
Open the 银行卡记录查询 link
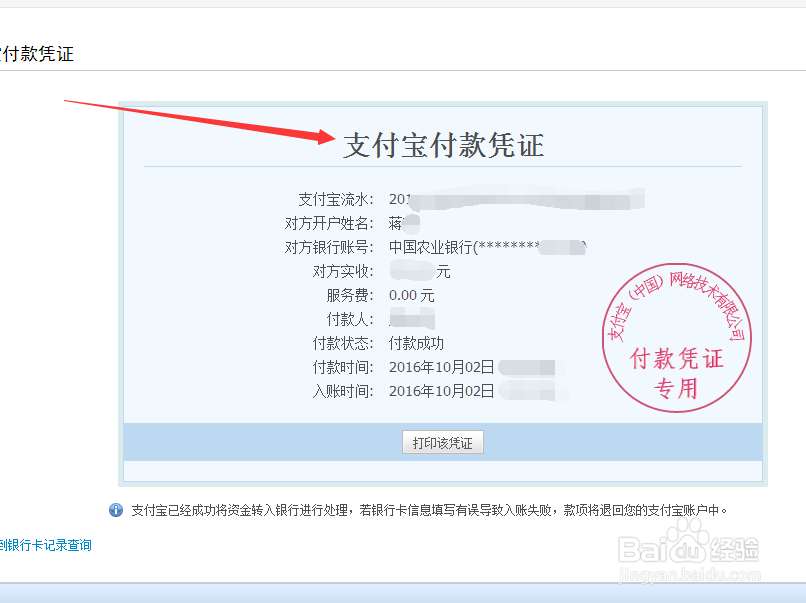[46, 545]
